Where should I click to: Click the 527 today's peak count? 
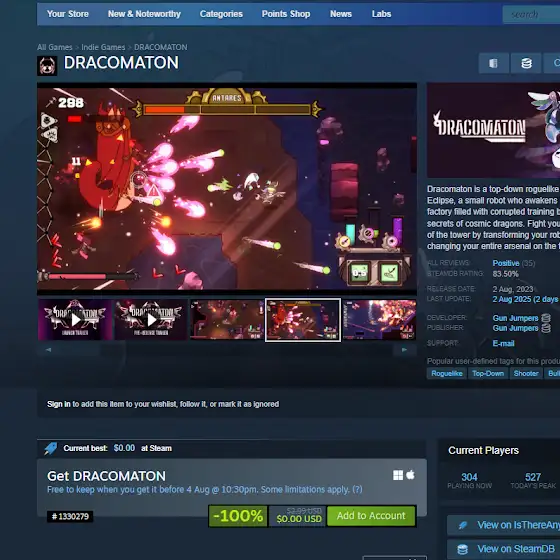click(x=533, y=477)
